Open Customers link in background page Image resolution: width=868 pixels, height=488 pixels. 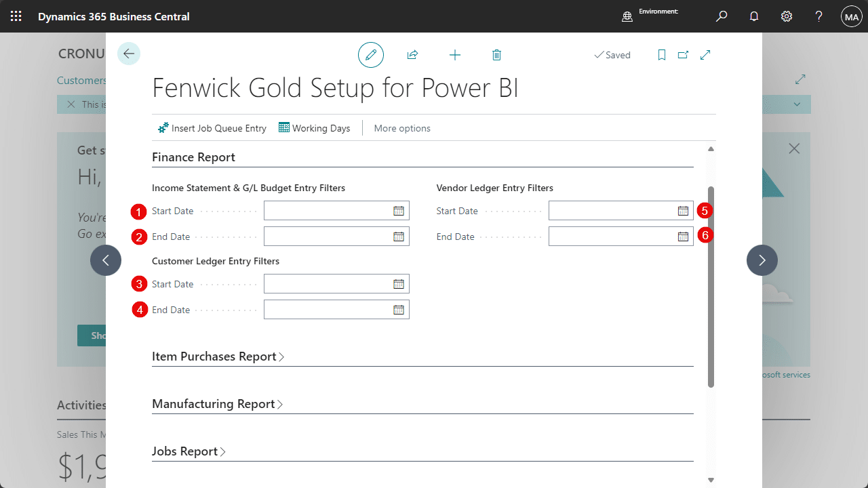[x=81, y=81]
